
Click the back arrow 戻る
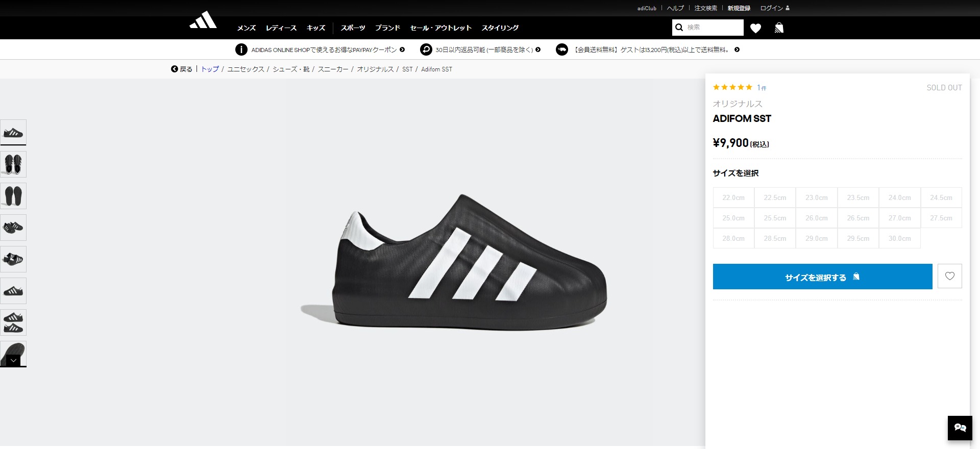tap(181, 69)
